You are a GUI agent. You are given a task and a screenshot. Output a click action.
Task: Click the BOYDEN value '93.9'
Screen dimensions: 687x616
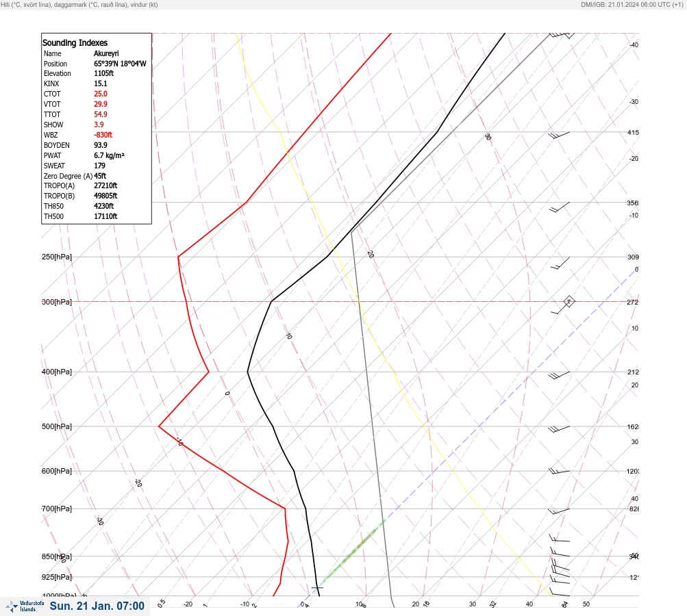tap(100, 145)
